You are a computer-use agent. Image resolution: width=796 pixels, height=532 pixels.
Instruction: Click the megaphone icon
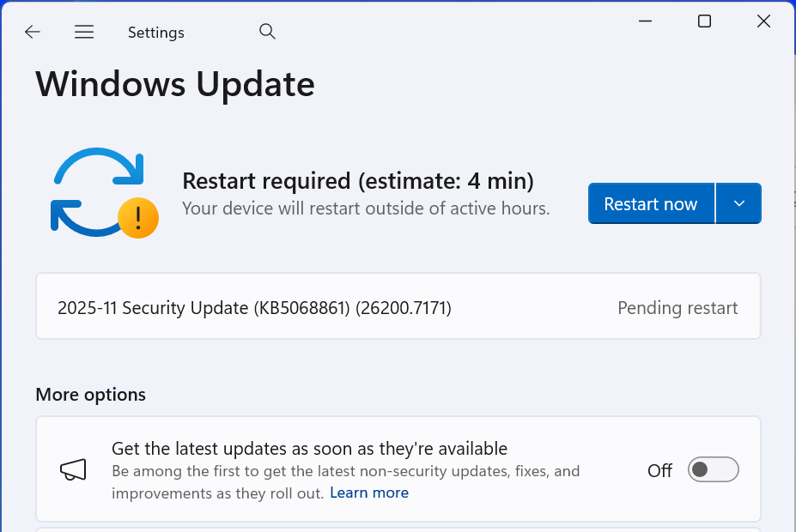(x=73, y=469)
